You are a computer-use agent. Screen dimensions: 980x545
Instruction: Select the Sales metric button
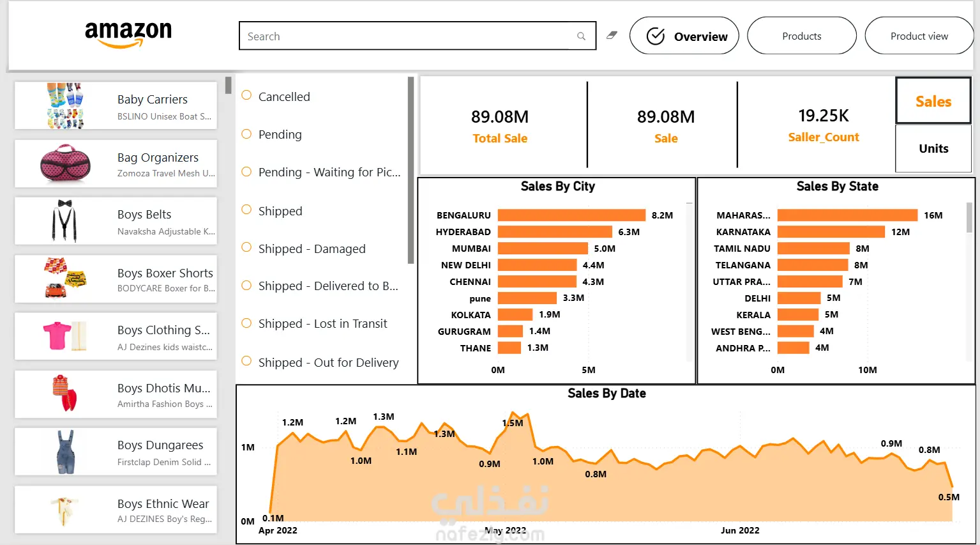[933, 101]
